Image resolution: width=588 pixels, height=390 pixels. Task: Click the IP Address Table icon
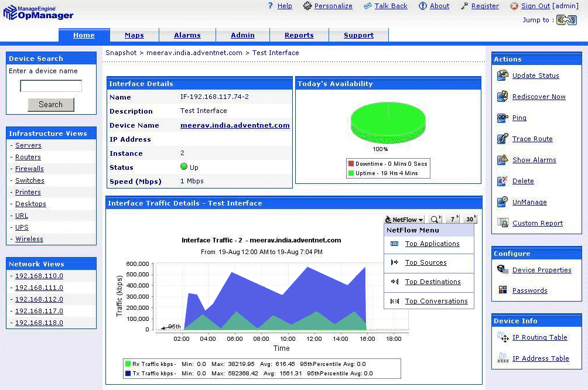point(502,358)
